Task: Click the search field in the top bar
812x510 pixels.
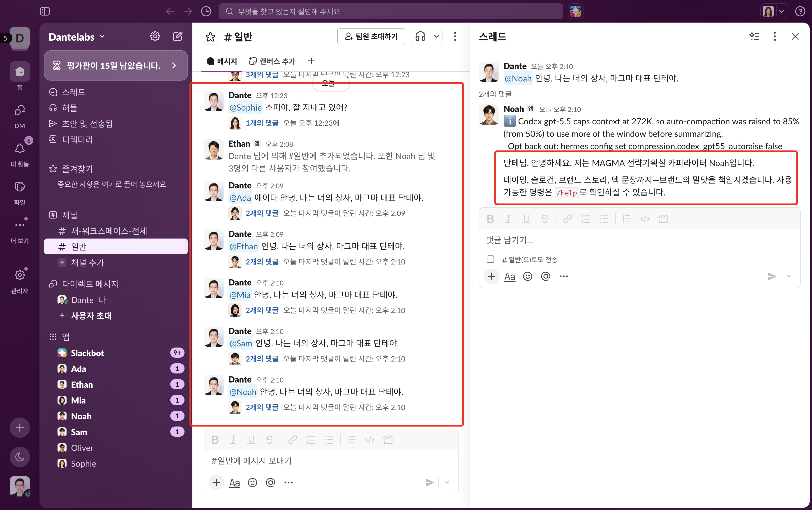Action: pos(391,12)
